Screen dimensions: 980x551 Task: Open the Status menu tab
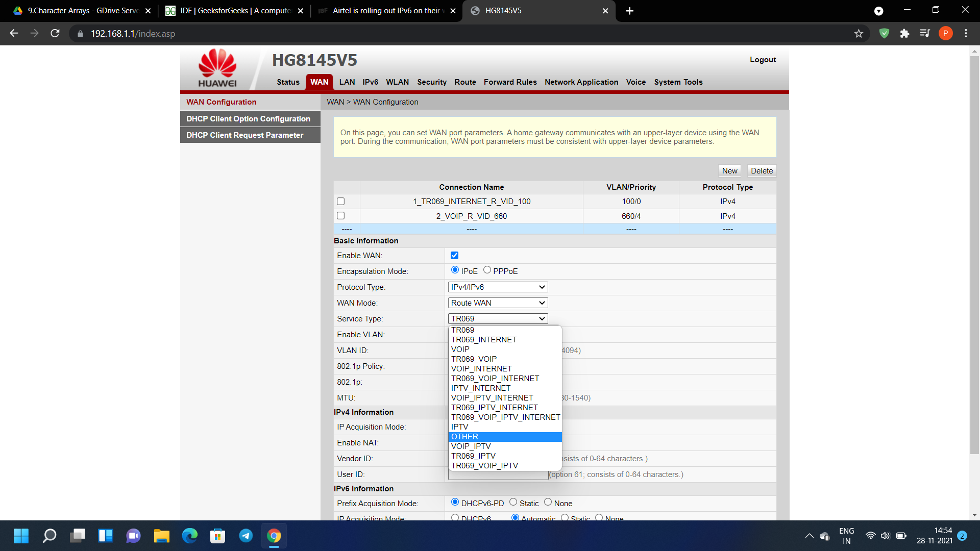[x=288, y=82]
